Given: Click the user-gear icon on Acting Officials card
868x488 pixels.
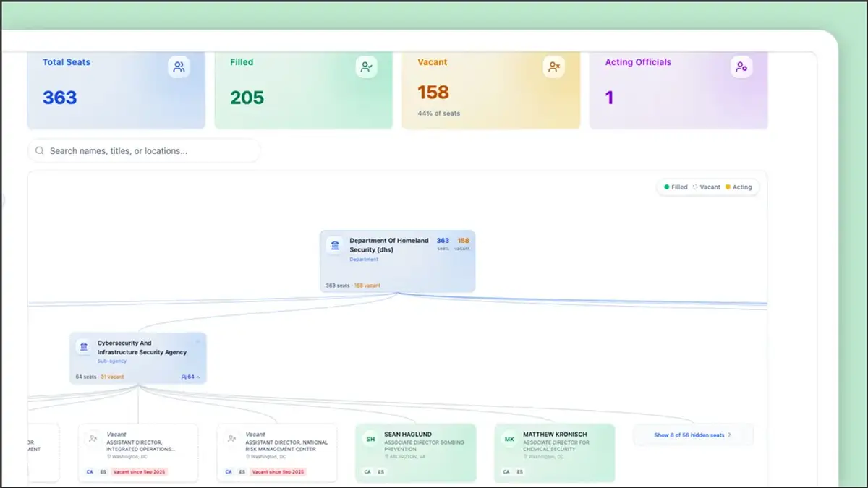Looking at the screenshot, I should (x=741, y=67).
